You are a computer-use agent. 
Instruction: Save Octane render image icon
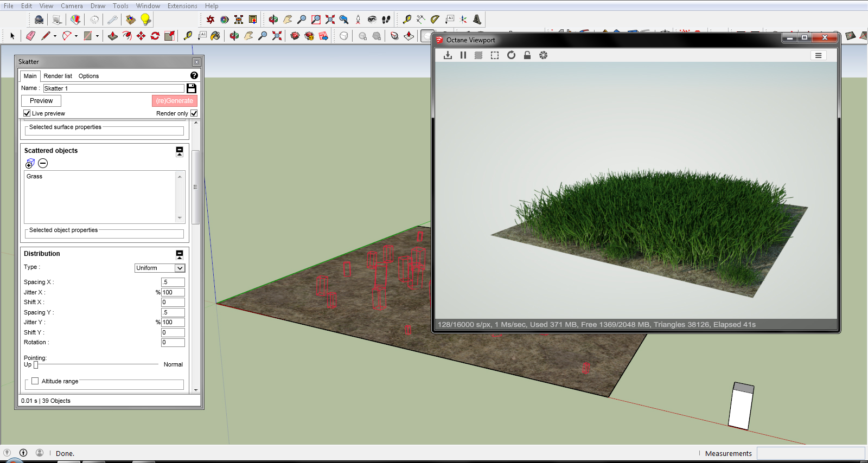pos(448,55)
